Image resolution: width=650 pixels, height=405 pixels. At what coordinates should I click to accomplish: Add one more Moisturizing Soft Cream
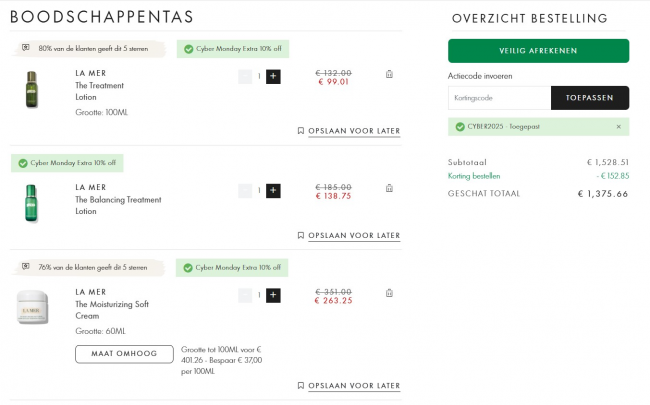pyautogui.click(x=273, y=295)
